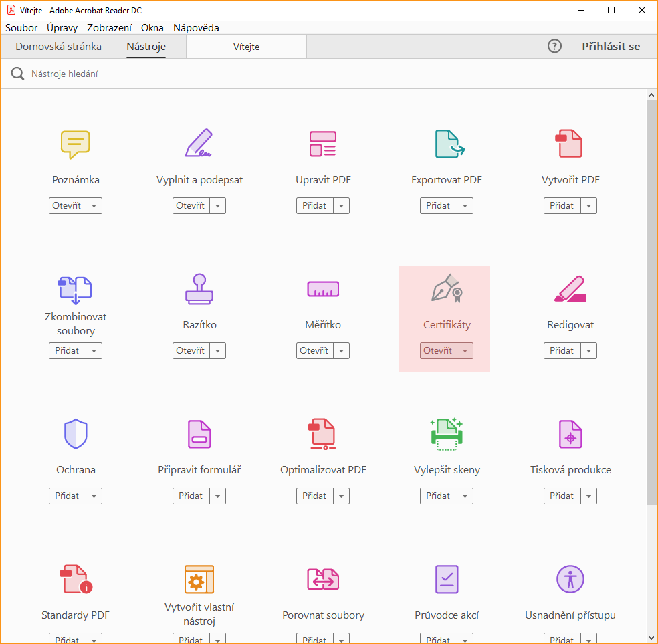
Task: Select the Nástroje tab
Action: (x=146, y=47)
